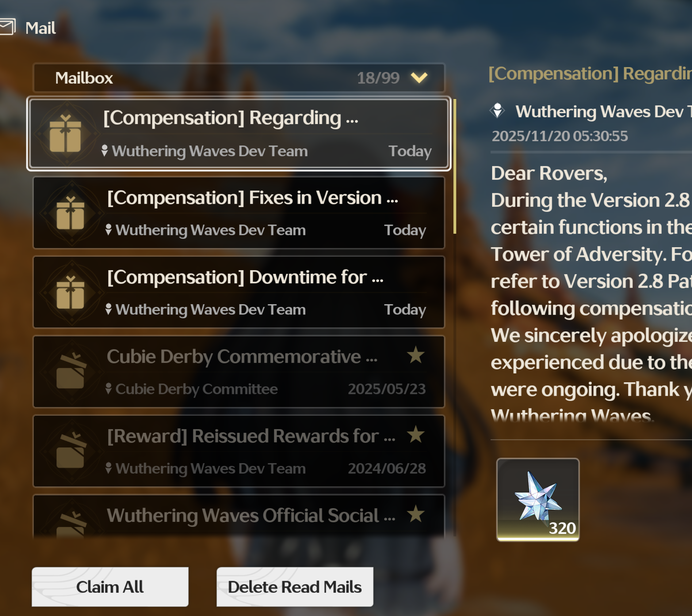Toggle star on Cubie Derby Commemorative mail

pyautogui.click(x=416, y=355)
